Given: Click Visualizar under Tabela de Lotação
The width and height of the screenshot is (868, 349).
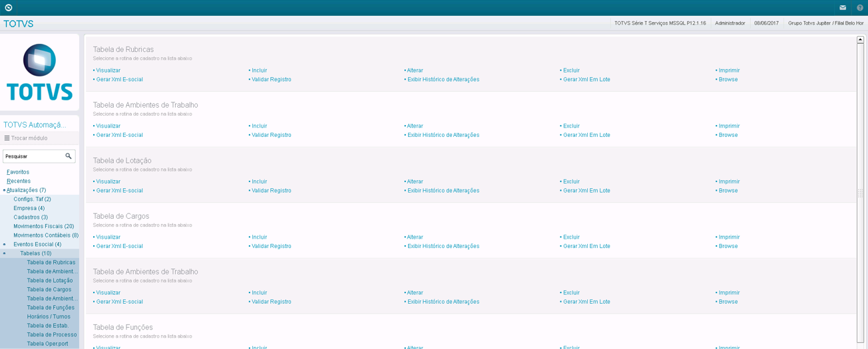Looking at the screenshot, I should coord(107,181).
